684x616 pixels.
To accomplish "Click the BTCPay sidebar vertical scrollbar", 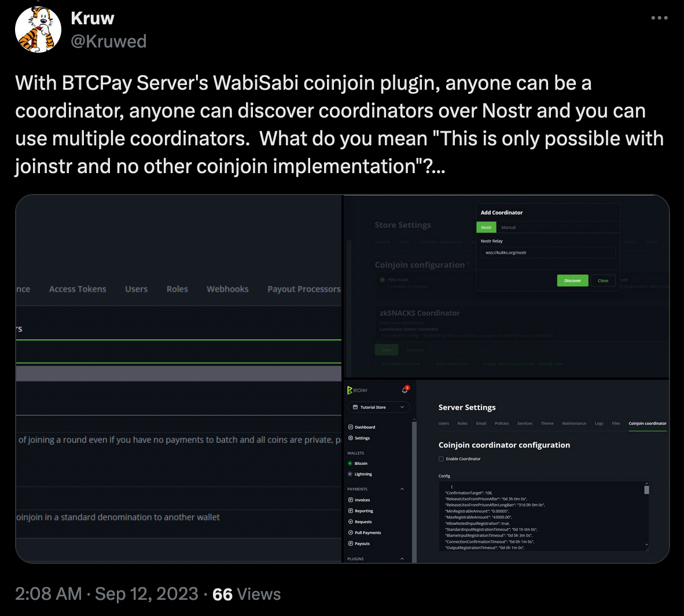I will [x=414, y=490].
